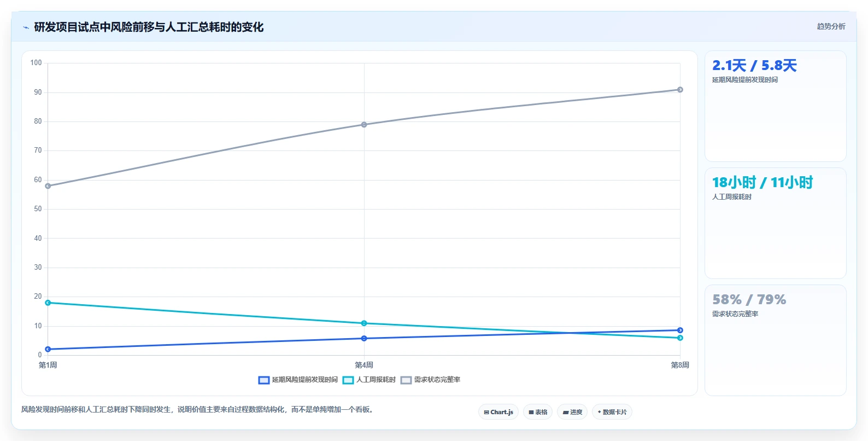868x441 pixels.
Task: Click the Chart.js tag
Action: point(498,412)
